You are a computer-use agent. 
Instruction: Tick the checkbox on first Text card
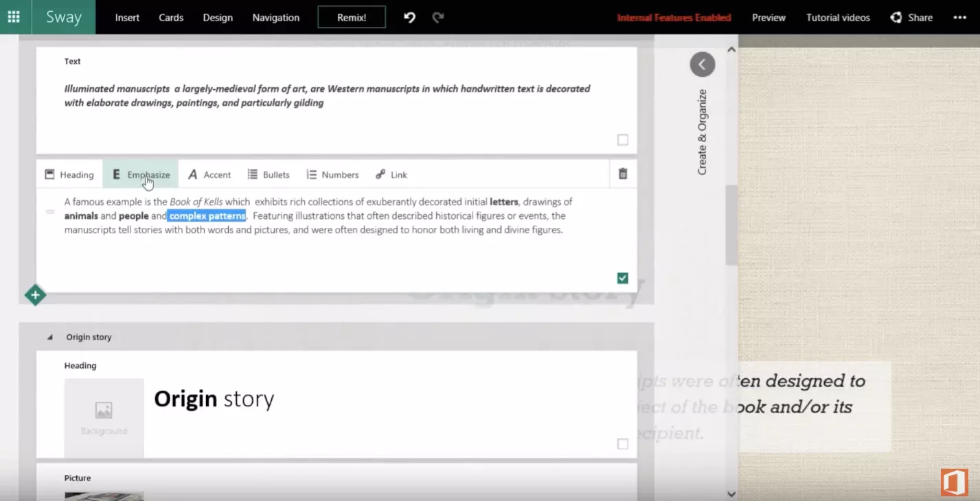(623, 140)
